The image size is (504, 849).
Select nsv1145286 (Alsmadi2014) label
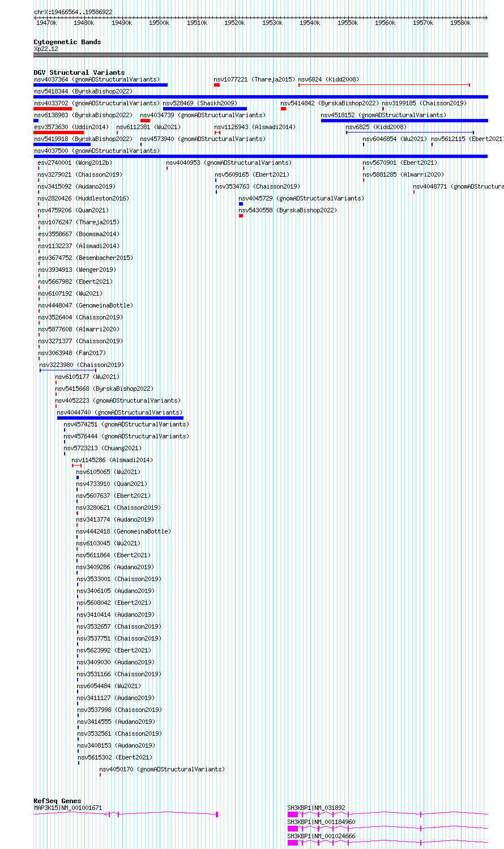pyautogui.click(x=112, y=460)
